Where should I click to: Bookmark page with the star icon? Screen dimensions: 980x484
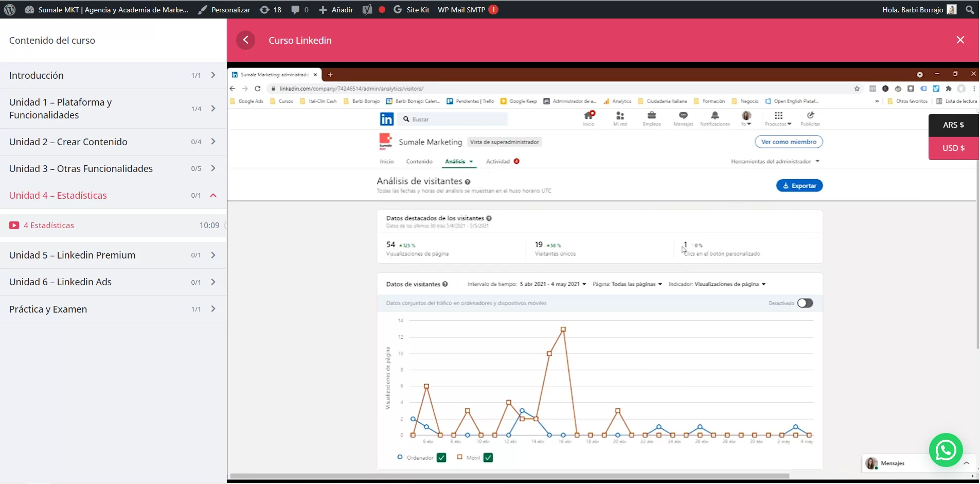(857, 89)
